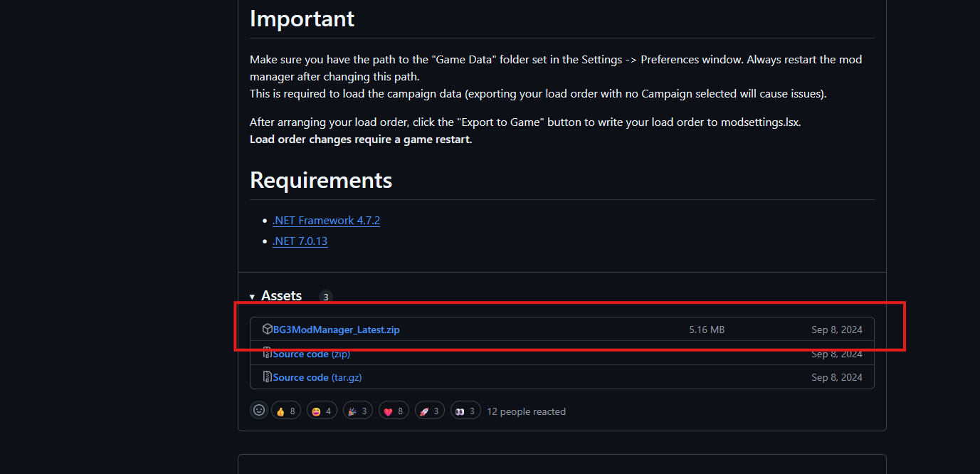Download Source code (zip)

pos(311,354)
